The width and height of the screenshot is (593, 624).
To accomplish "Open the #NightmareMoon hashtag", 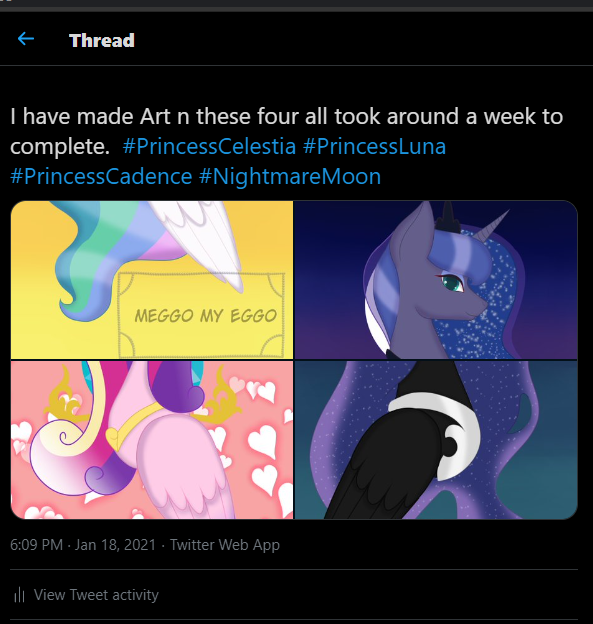I will coord(290,176).
